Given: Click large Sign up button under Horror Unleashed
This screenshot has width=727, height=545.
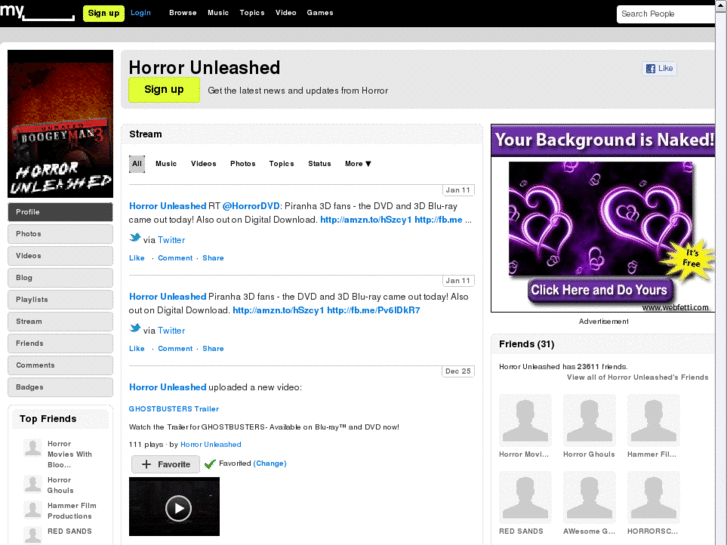Looking at the screenshot, I should click(164, 90).
